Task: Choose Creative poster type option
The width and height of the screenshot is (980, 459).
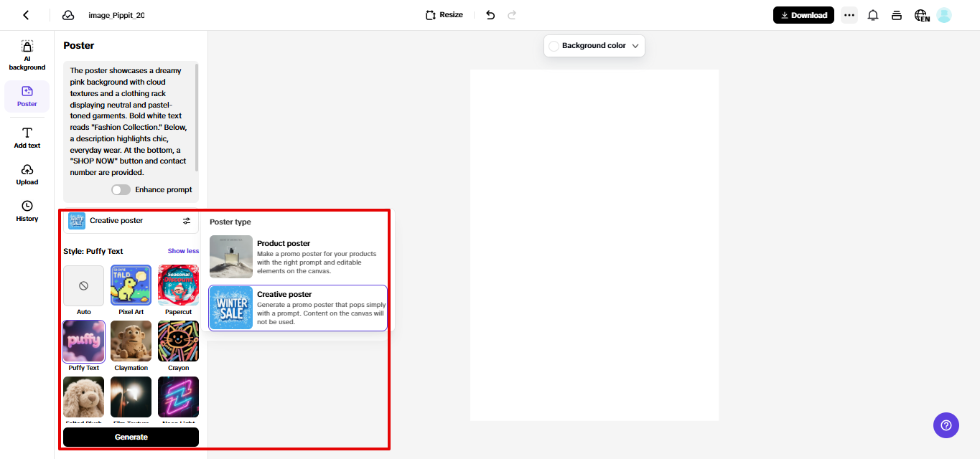Action: click(298, 308)
